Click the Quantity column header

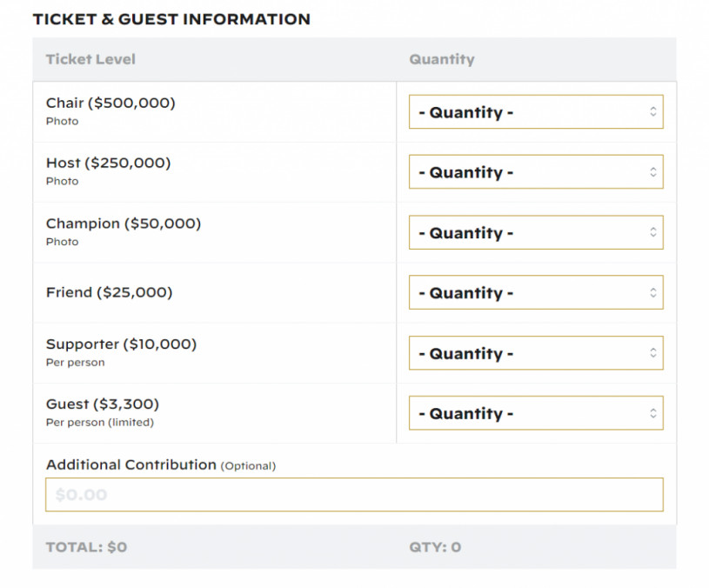click(x=442, y=59)
